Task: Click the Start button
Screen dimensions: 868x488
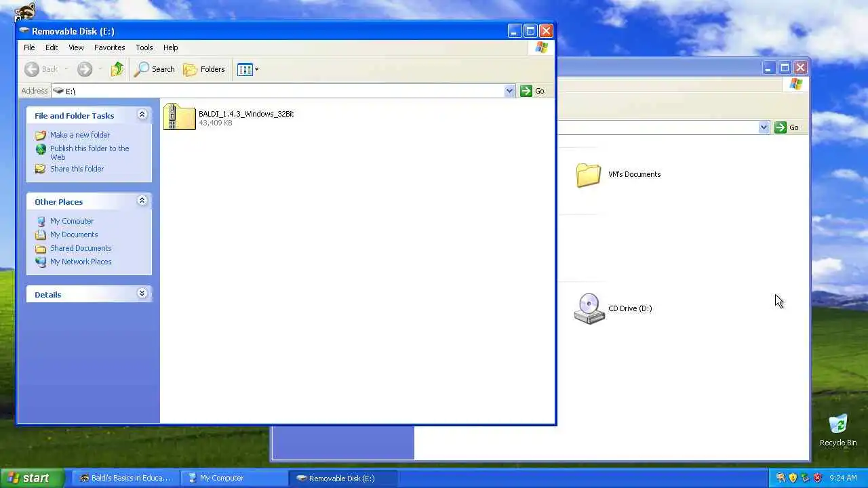Action: (32, 478)
